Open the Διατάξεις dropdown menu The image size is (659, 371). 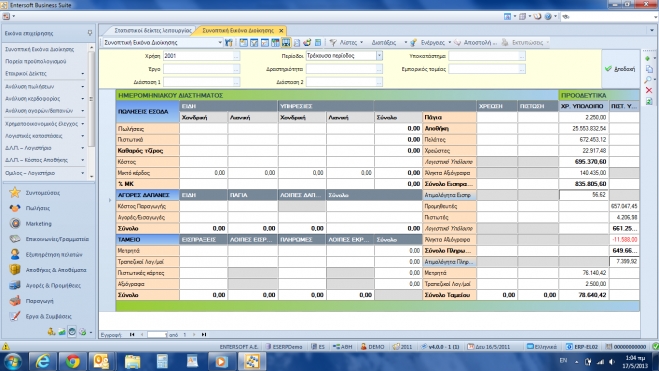pyautogui.click(x=389, y=42)
